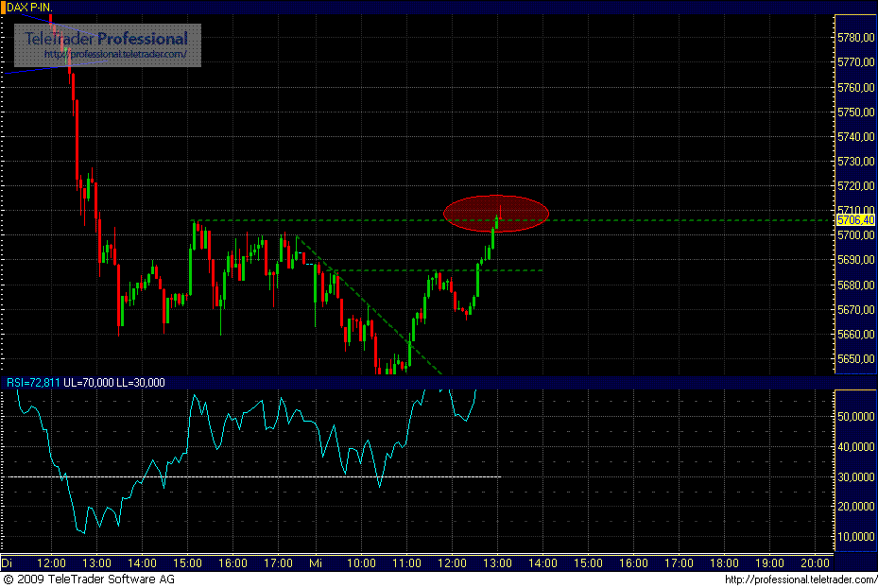Select the Mi session label on the time axis
This screenshot has height=588, width=878.
point(317,562)
